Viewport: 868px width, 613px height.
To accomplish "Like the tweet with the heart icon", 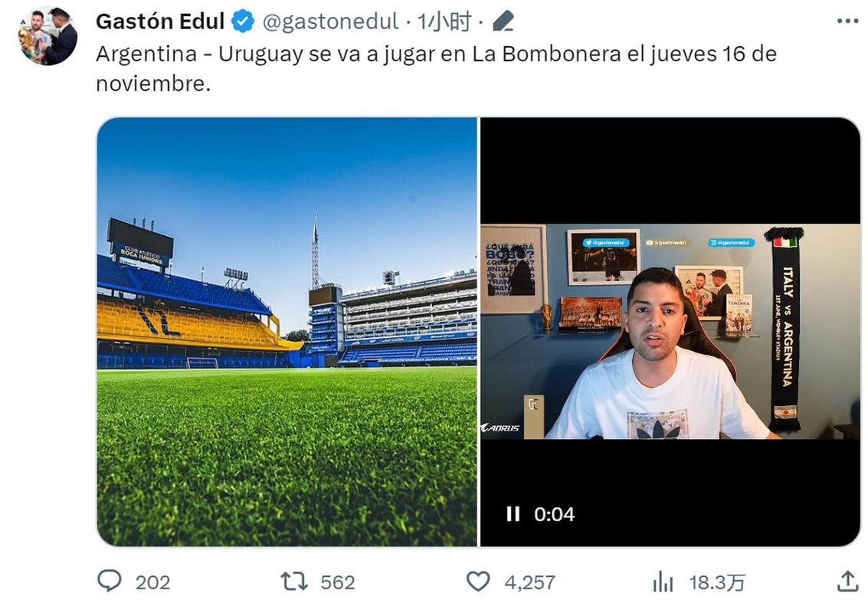I will [478, 582].
